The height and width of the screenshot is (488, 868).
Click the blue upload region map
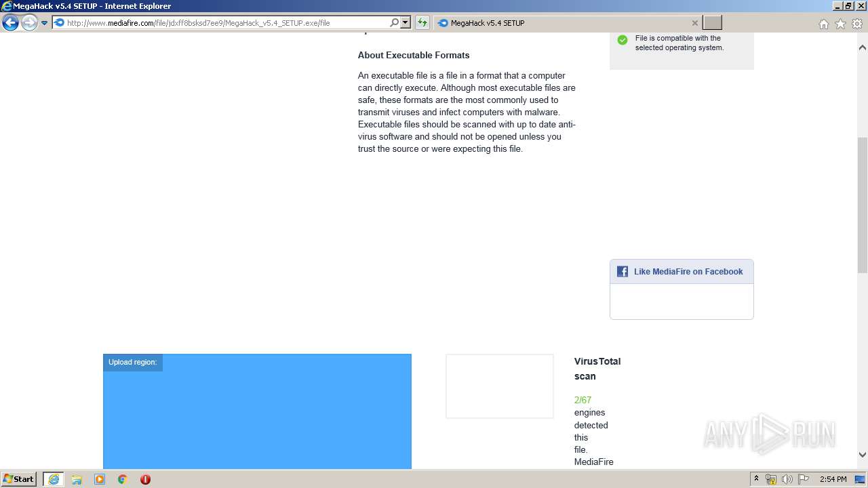point(257,411)
